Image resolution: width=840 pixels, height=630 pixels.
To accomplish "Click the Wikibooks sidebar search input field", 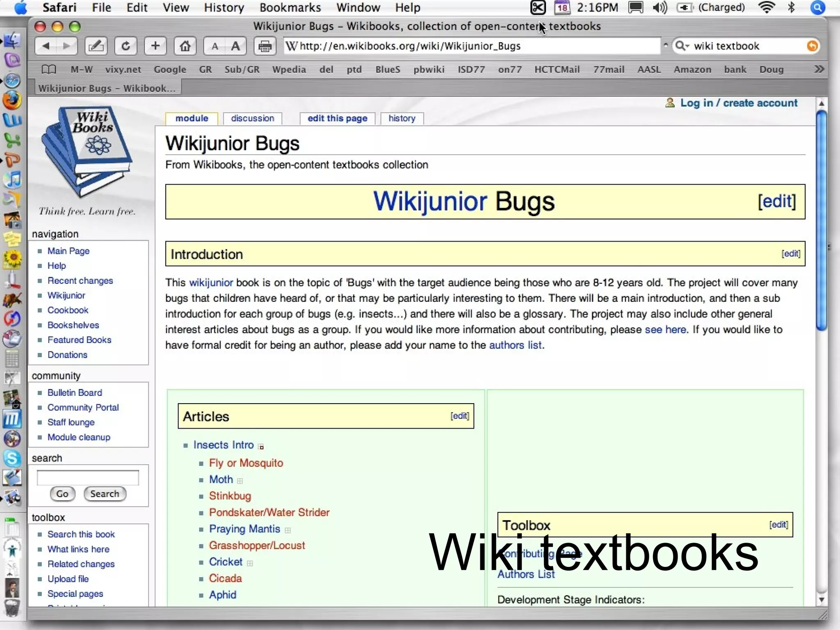I will click(x=88, y=477).
